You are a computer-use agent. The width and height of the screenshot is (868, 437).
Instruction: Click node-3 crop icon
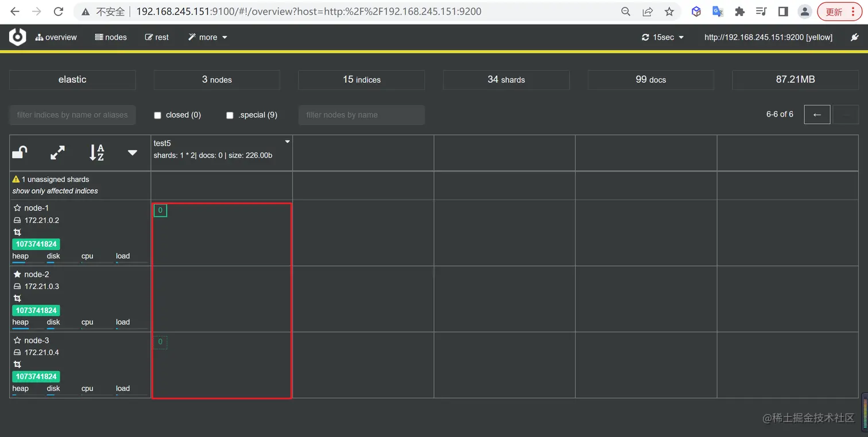(17, 365)
